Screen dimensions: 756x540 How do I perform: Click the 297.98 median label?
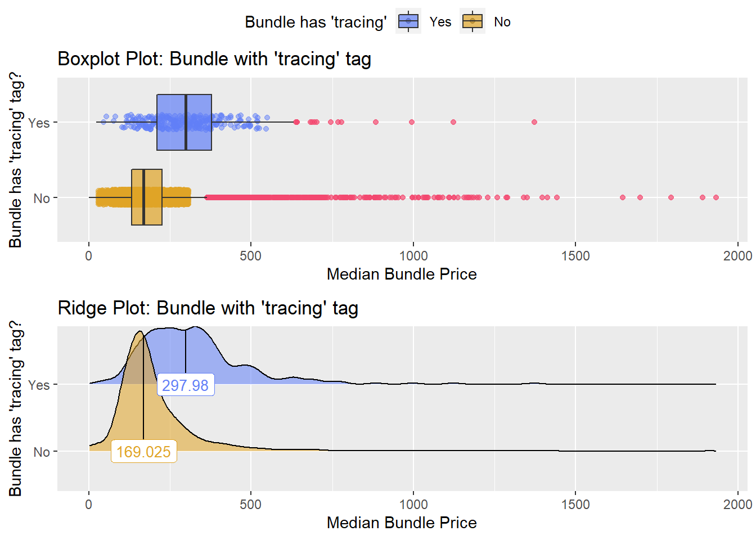click(185, 385)
